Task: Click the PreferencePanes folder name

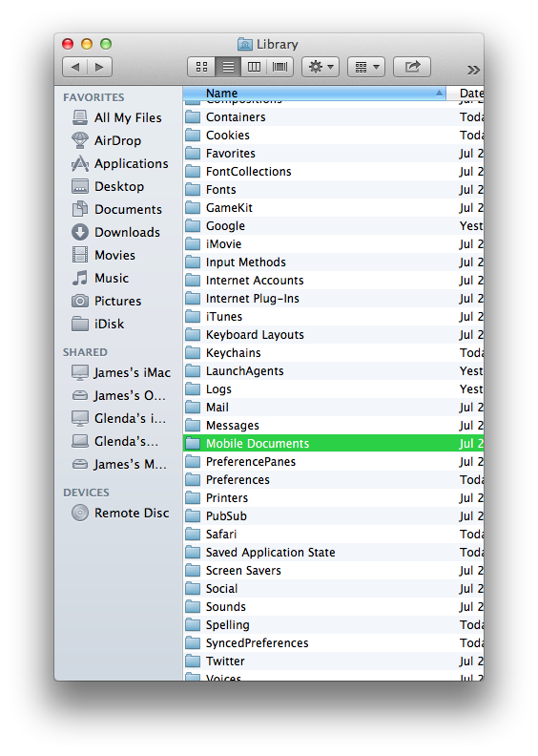Action: 251,462
